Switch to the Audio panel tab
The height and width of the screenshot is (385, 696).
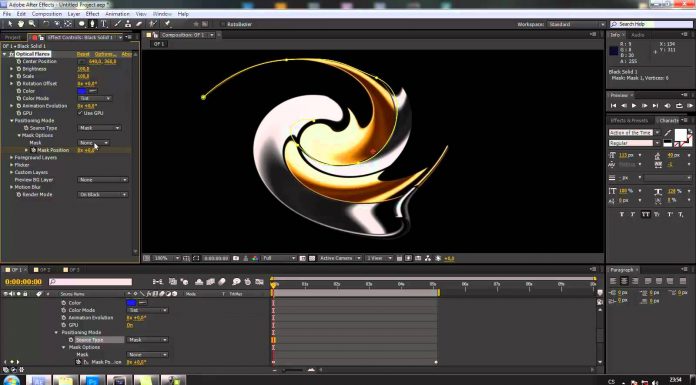tap(637, 35)
